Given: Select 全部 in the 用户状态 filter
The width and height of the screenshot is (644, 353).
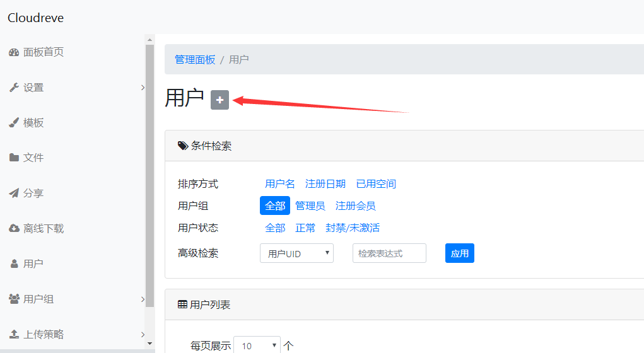Looking at the screenshot, I should point(275,228).
